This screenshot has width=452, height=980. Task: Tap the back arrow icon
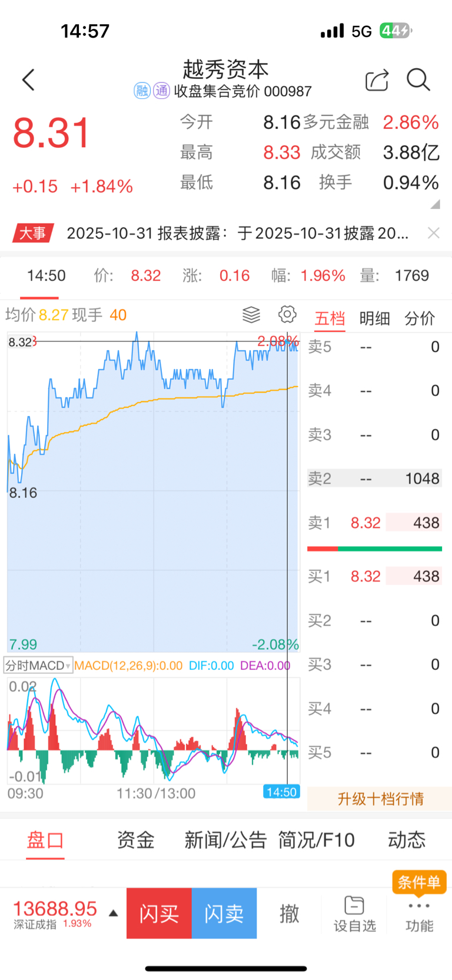pos(28,80)
